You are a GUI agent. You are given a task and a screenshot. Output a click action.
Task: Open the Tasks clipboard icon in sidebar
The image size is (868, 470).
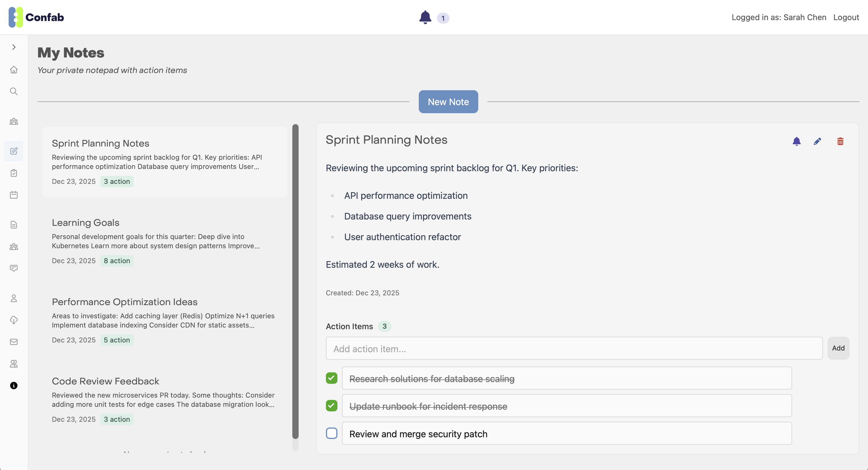pyautogui.click(x=14, y=173)
